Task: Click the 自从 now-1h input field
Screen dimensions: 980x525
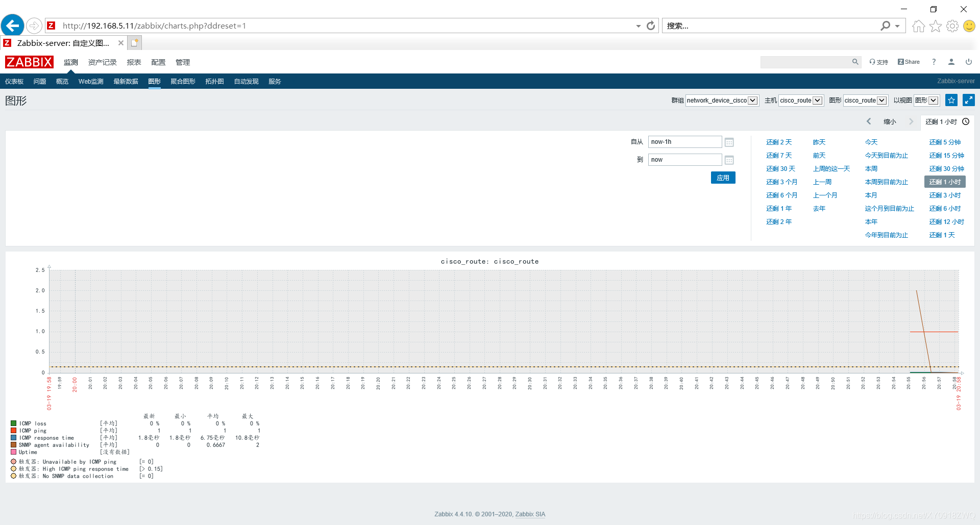Action: pos(685,142)
